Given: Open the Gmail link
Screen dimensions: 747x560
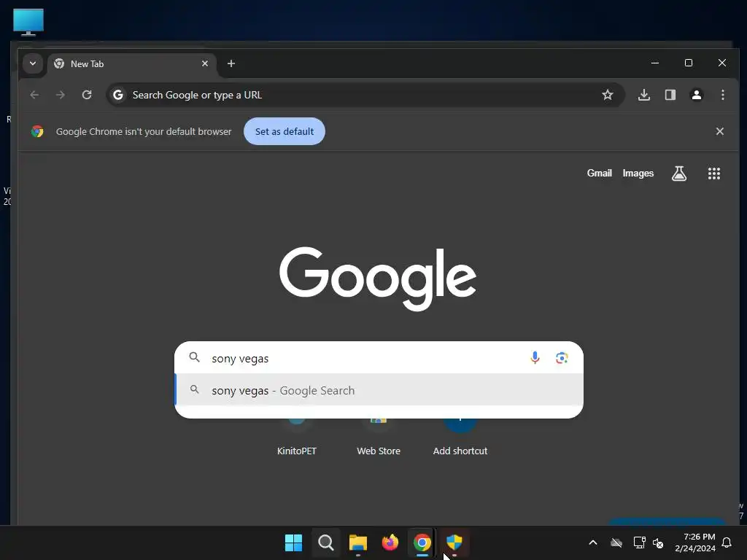Looking at the screenshot, I should coord(600,174).
